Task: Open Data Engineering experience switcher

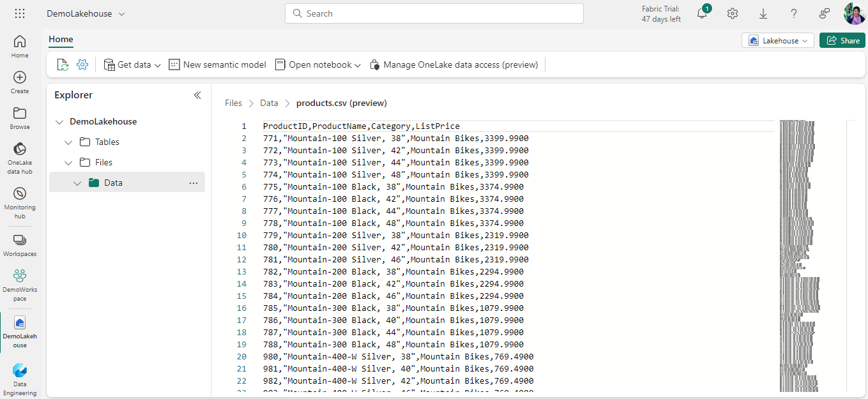Action: [x=20, y=379]
